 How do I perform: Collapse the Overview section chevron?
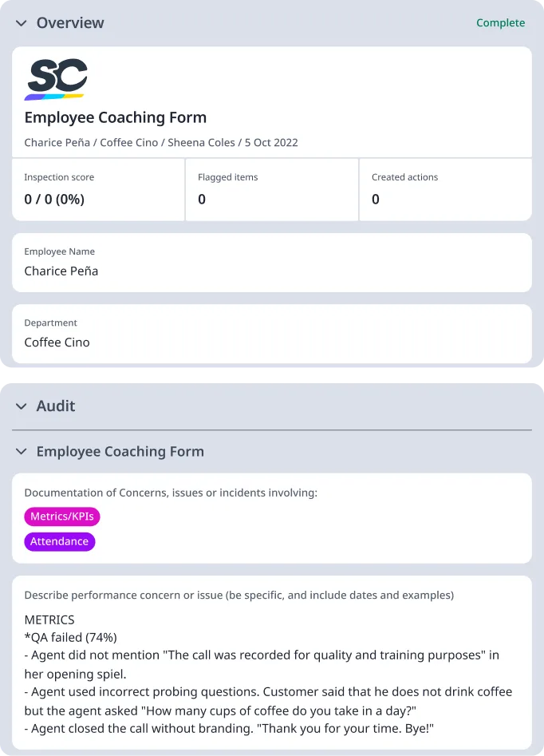[x=21, y=23]
